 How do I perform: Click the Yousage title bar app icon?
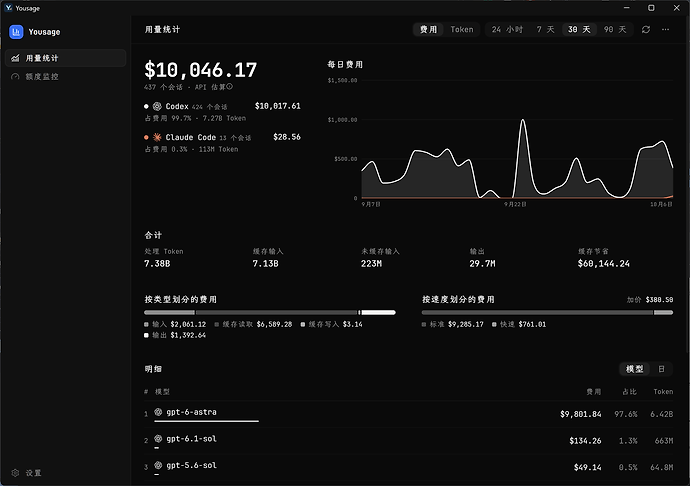(8, 8)
